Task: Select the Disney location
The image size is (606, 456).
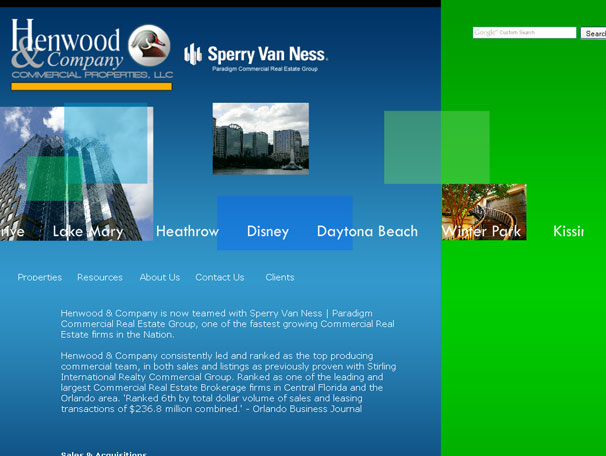Action: tap(268, 231)
